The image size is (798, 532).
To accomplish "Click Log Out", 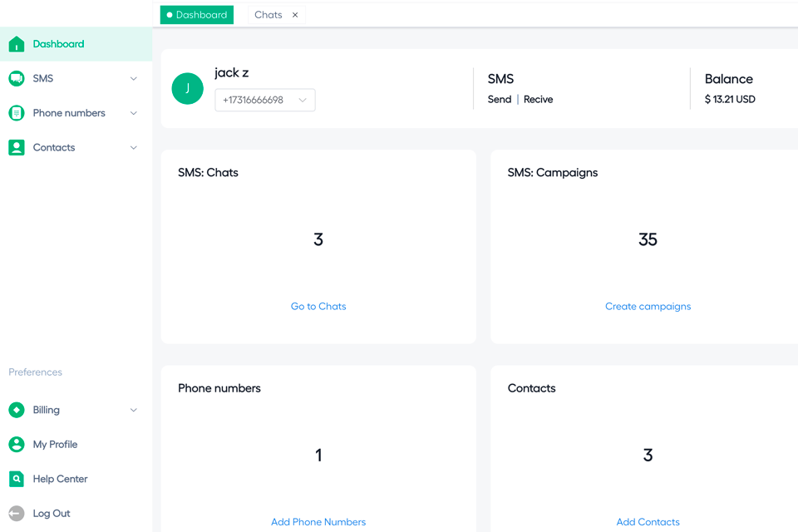I will click(76, 513).
